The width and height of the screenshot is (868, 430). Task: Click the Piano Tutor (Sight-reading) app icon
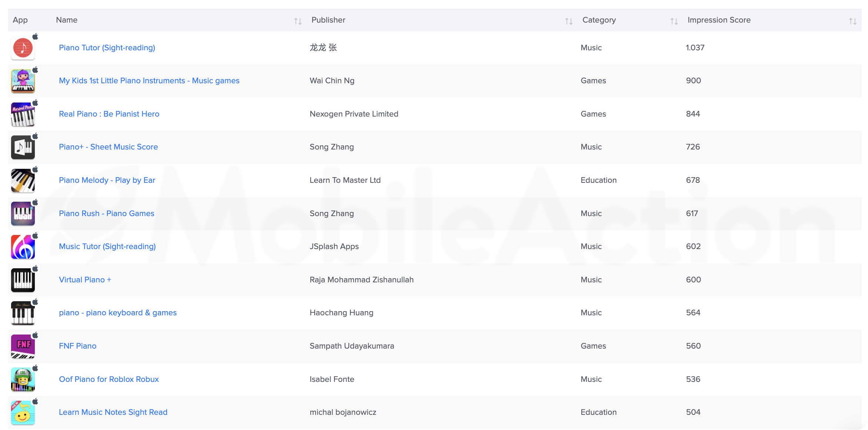click(x=23, y=48)
